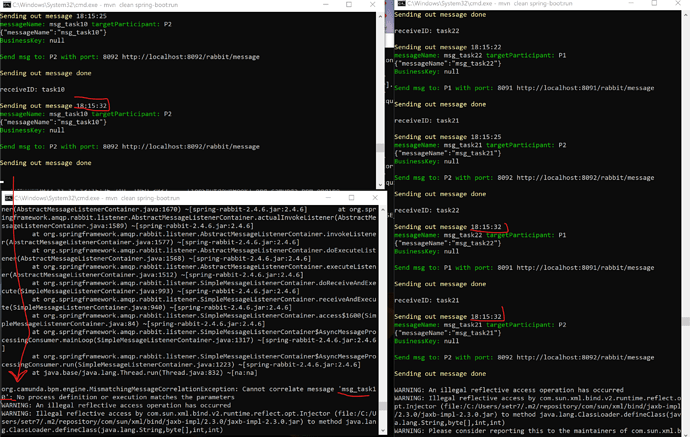Open system menu icon of right cmd window
This screenshot has width=690, height=437.
(396, 5)
